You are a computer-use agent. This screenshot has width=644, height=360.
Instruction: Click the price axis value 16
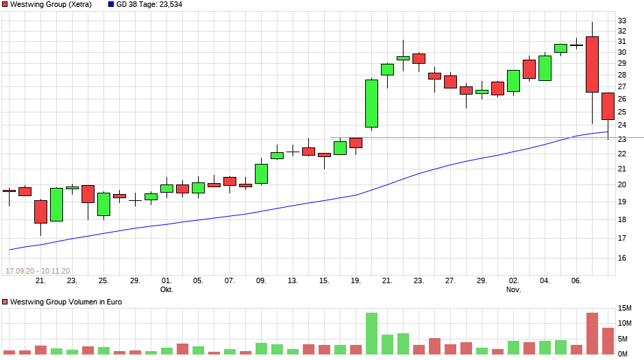622,258
